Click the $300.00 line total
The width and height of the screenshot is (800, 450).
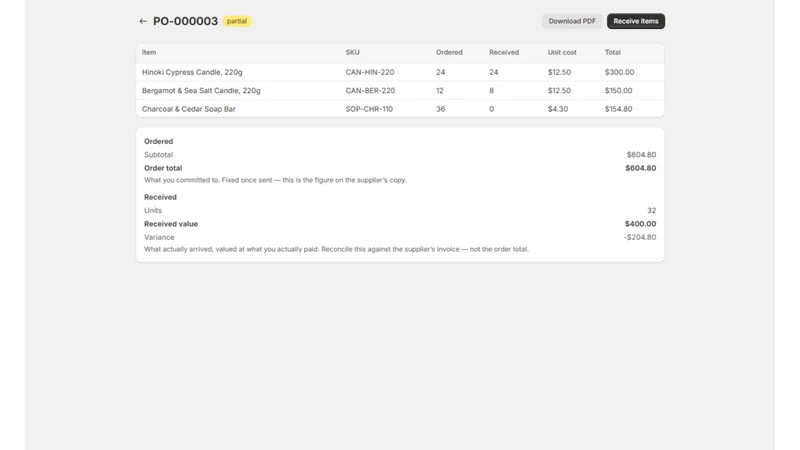(x=619, y=72)
